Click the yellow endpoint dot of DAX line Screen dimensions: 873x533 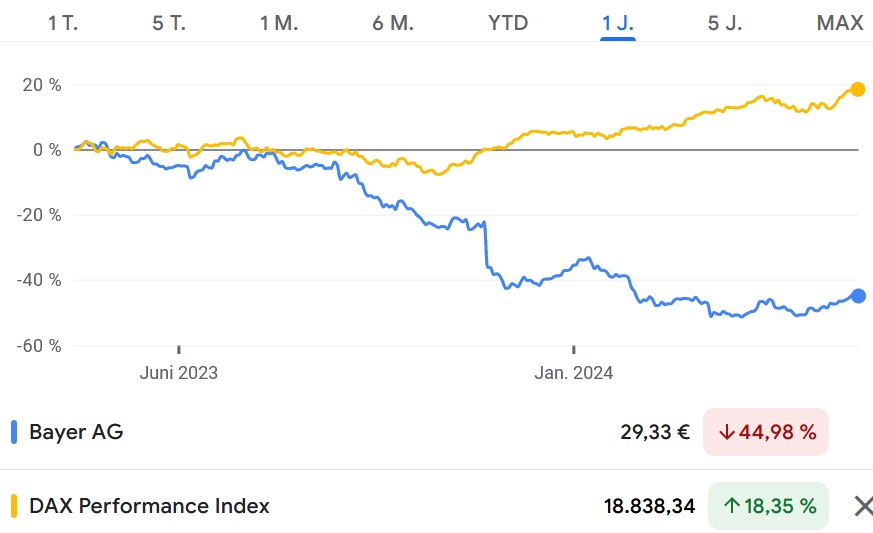tap(857, 89)
